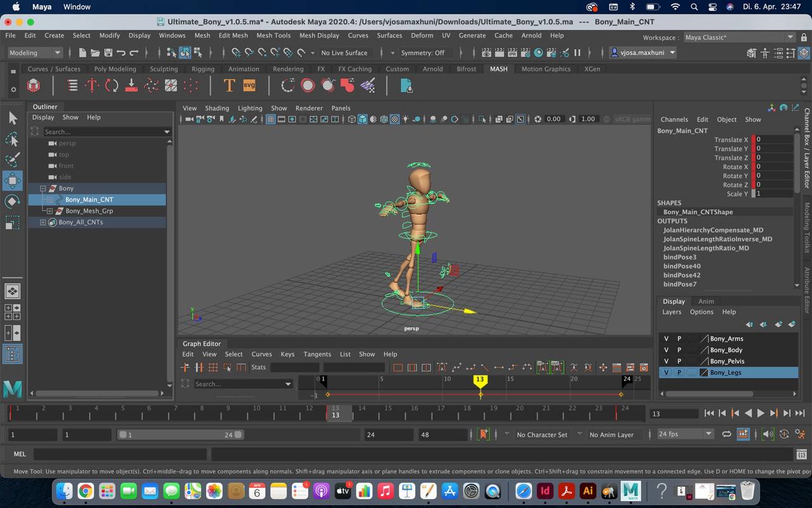This screenshot has height=508, width=812.
Task: Click Channels menu in Channel Box
Action: [x=674, y=119]
